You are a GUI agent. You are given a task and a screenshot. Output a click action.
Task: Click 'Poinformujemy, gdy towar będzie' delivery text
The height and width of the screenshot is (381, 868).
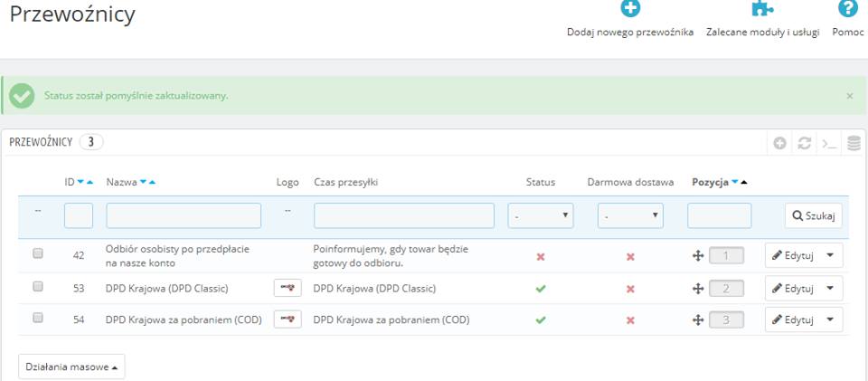pyautogui.click(x=391, y=249)
